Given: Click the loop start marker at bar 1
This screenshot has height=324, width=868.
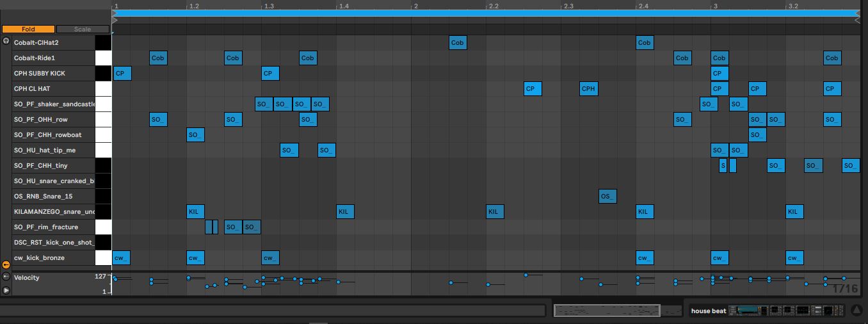Looking at the screenshot, I should coord(115,20).
